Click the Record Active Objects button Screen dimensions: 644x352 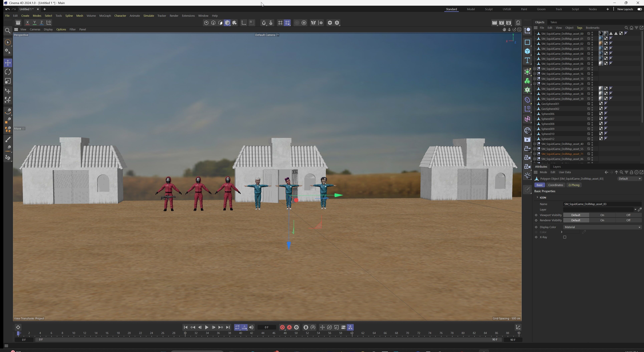tap(282, 327)
